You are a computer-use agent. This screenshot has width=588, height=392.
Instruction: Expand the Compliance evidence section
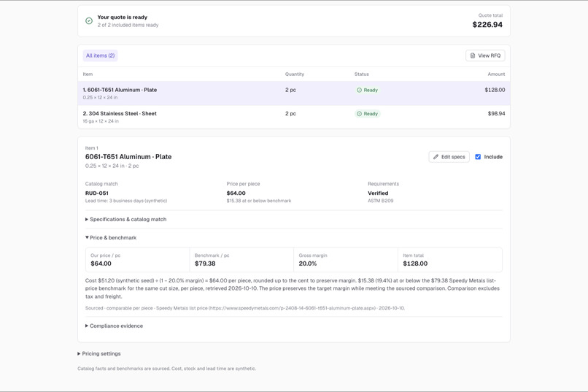pos(114,326)
